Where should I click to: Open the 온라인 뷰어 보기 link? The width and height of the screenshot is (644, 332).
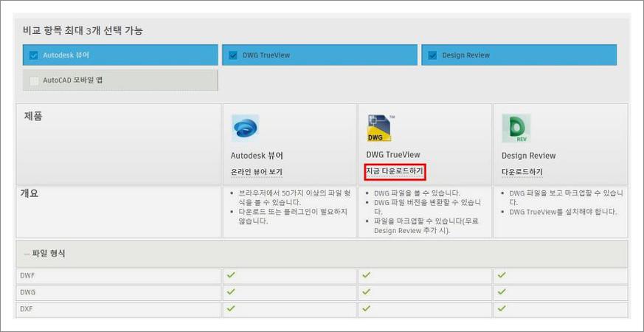point(256,172)
